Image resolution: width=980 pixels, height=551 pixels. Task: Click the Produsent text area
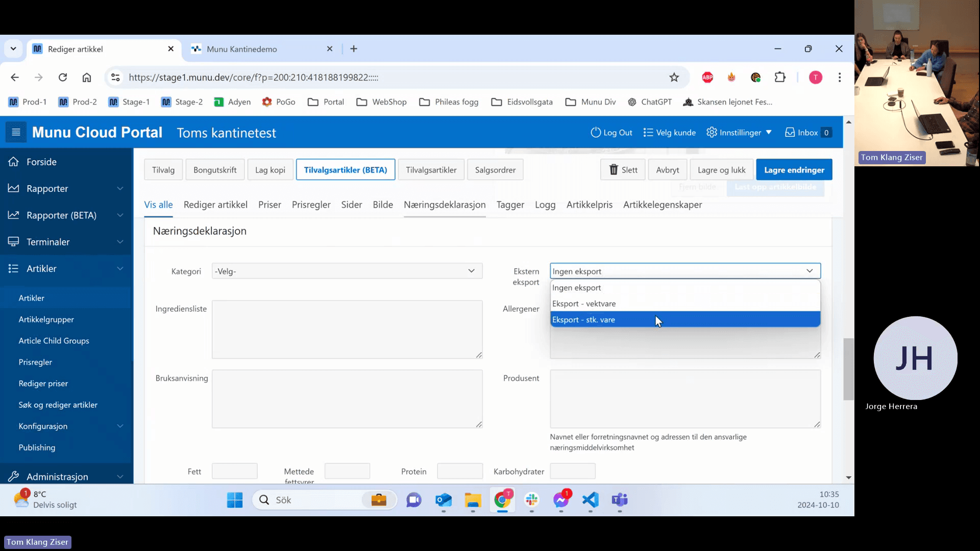pos(685,399)
